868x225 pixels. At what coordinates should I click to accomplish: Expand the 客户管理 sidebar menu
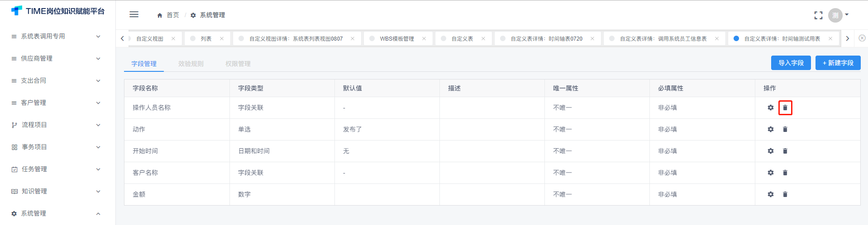57,103
